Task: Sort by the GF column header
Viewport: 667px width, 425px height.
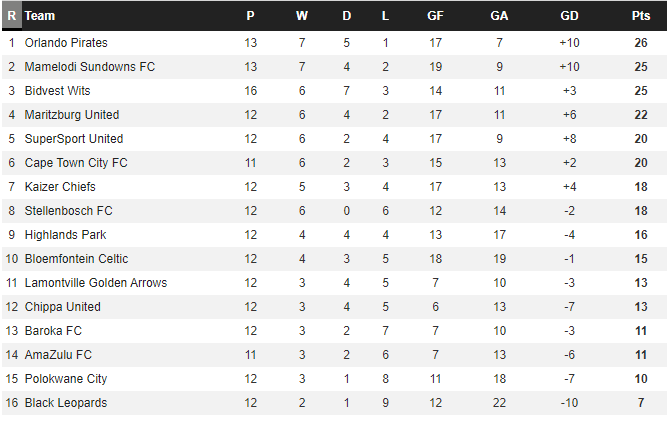Action: coord(435,16)
